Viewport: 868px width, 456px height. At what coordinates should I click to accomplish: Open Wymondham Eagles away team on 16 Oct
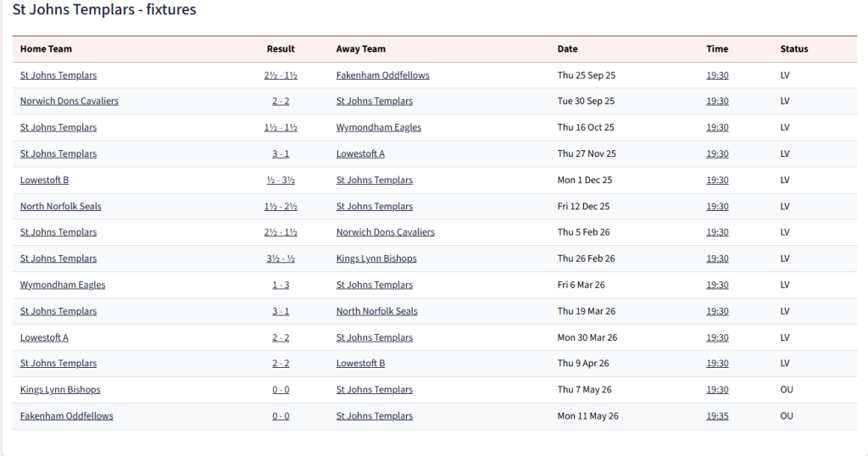click(378, 127)
